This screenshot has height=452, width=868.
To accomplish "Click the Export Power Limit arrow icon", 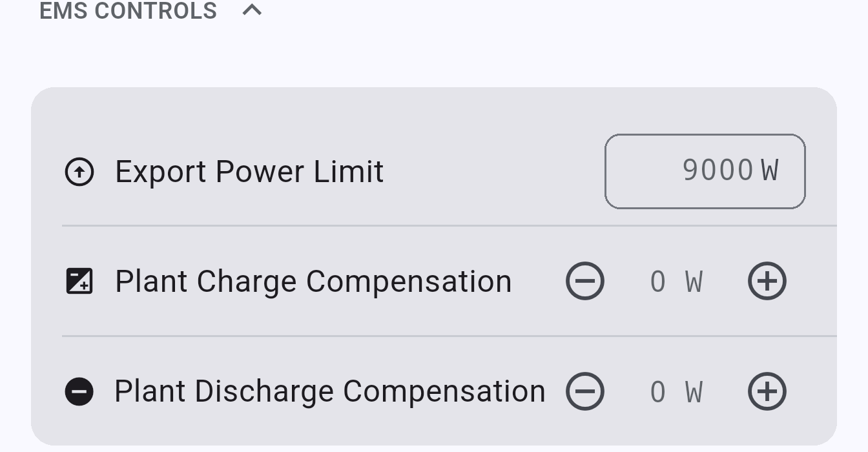I will pyautogui.click(x=79, y=172).
